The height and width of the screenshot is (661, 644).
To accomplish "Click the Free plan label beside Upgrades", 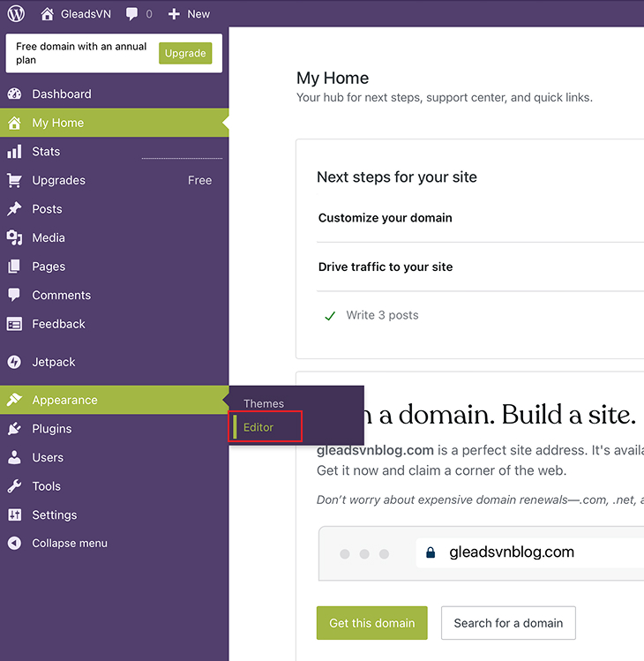I will pos(199,180).
